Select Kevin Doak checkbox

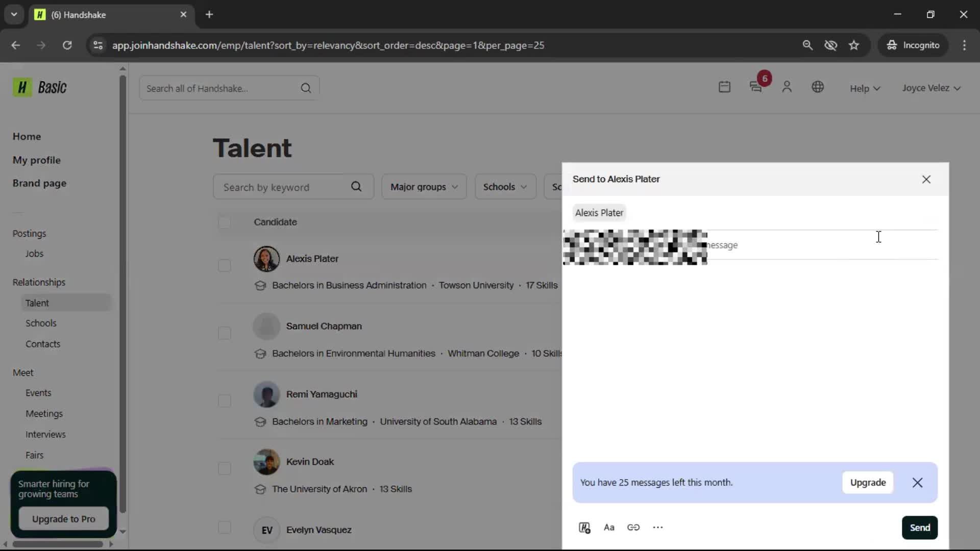click(x=224, y=468)
